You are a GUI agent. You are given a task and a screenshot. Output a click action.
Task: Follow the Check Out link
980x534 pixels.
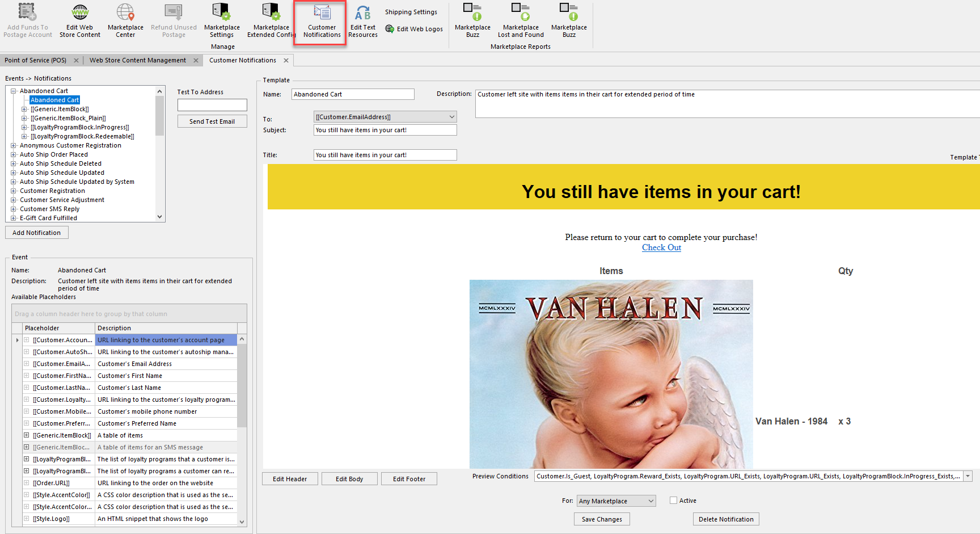pos(661,247)
